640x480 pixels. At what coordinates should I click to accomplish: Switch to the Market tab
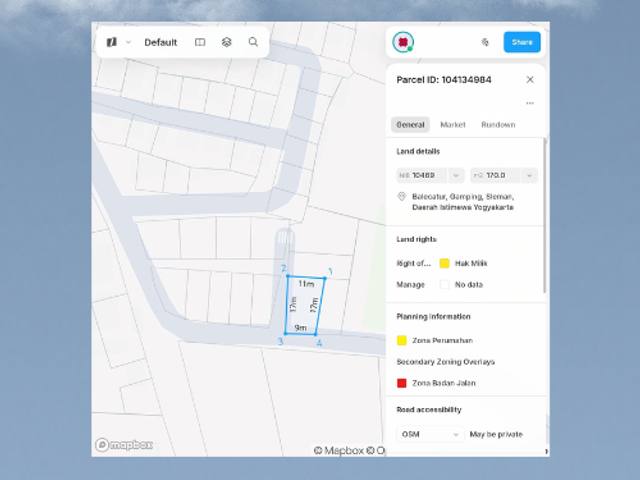click(x=453, y=125)
